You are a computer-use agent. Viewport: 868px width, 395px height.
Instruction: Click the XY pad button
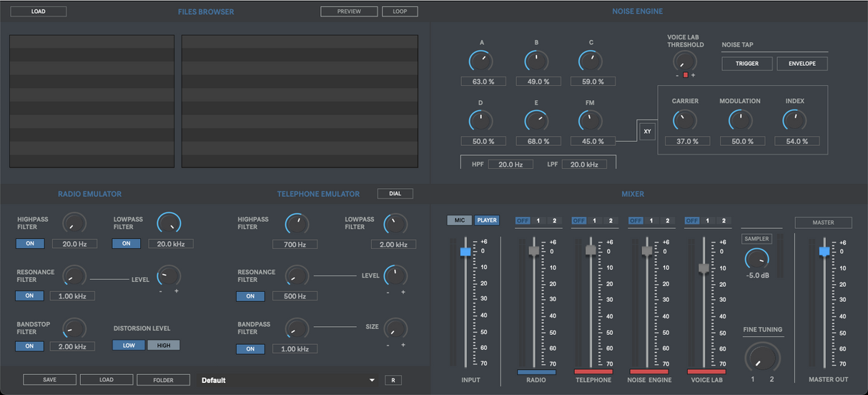click(647, 132)
